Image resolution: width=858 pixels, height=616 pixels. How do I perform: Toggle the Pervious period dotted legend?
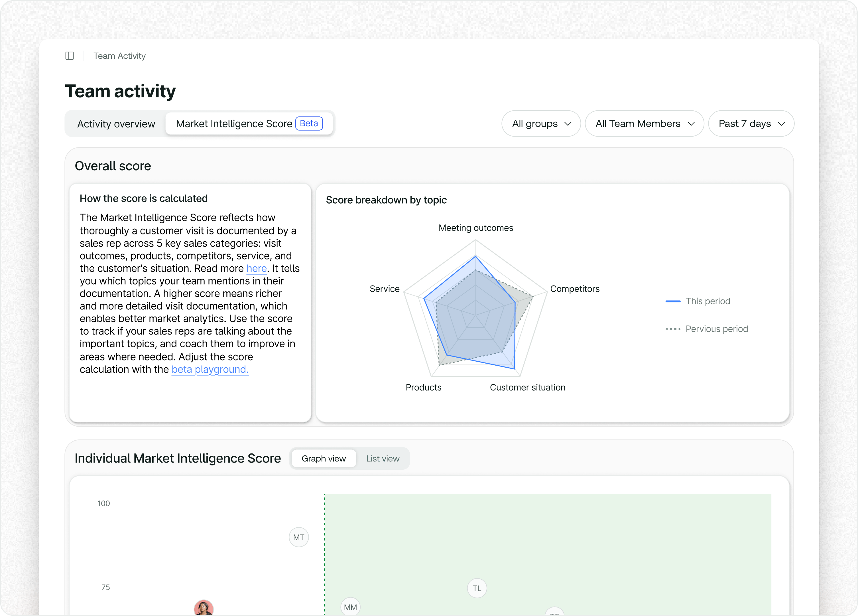[x=706, y=329]
